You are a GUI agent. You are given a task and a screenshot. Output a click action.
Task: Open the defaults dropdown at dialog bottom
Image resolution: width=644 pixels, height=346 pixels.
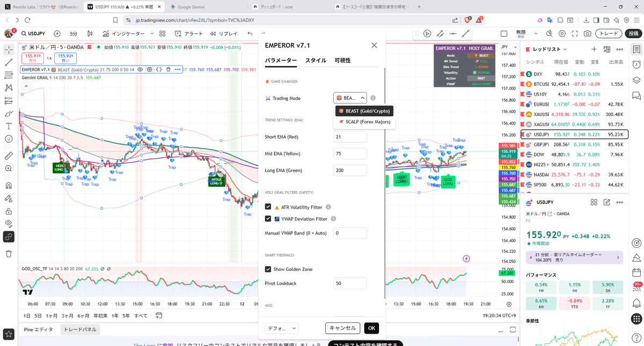(x=281, y=328)
